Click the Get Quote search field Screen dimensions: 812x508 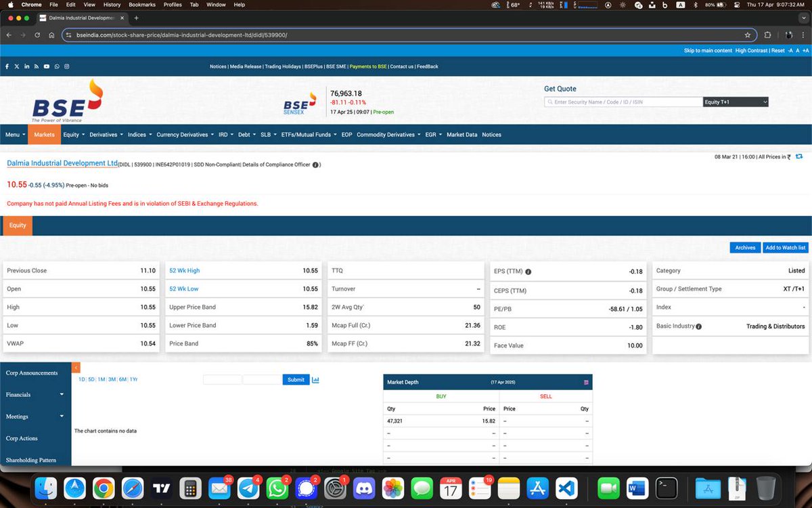coord(623,102)
